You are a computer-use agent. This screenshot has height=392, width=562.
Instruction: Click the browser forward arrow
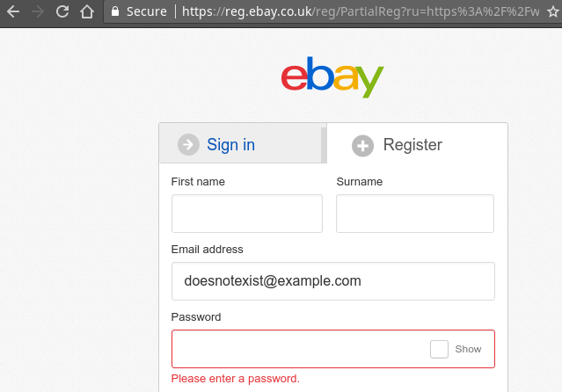[38, 11]
